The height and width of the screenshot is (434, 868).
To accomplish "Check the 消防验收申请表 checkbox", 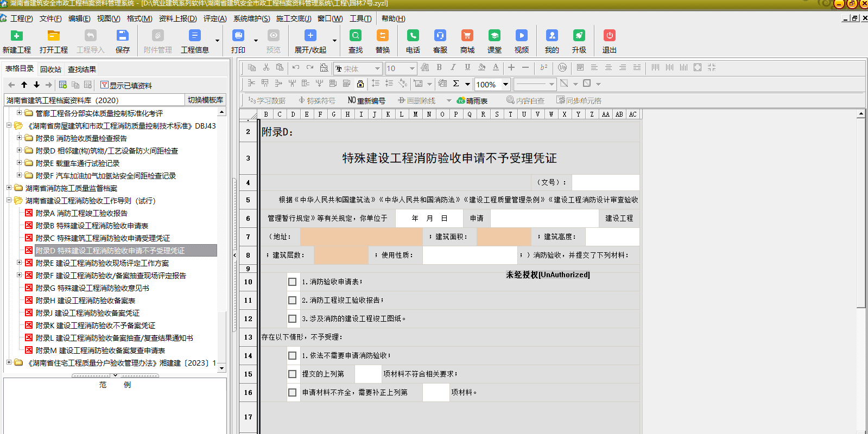I will [292, 282].
